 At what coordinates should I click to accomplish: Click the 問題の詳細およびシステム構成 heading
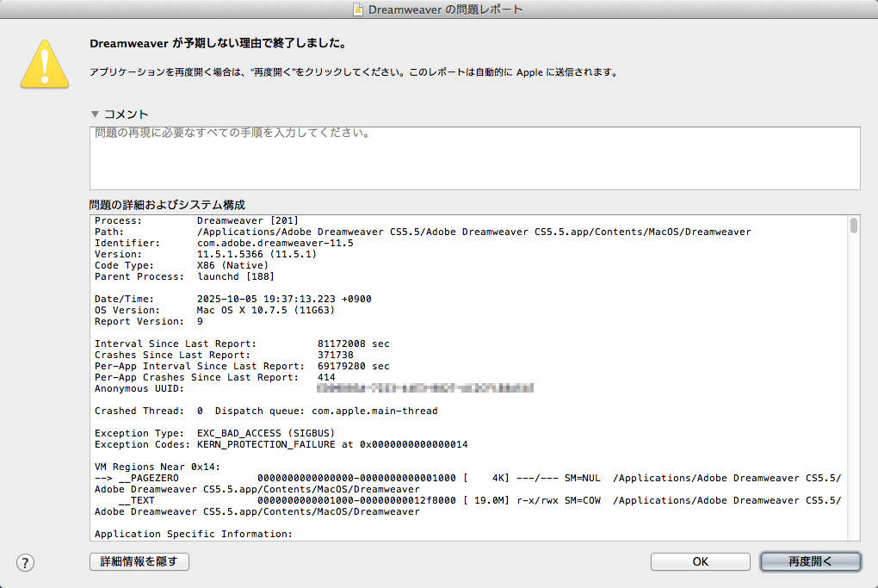tap(167, 205)
